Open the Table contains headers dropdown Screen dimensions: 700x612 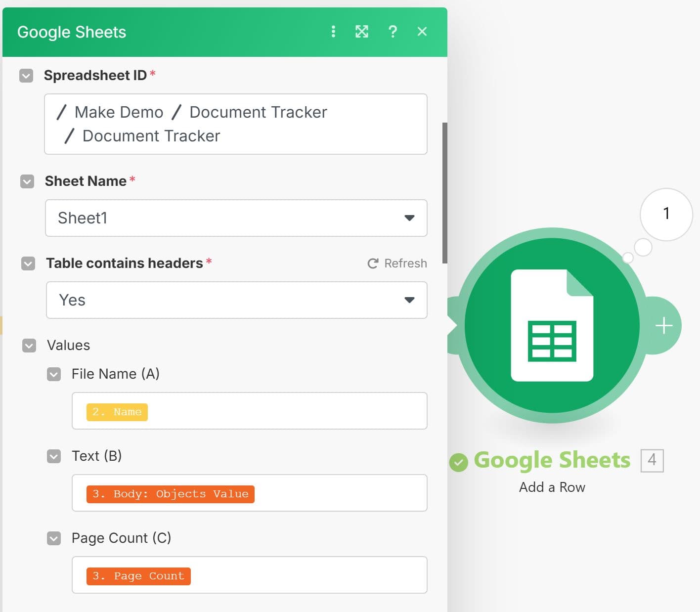[236, 300]
